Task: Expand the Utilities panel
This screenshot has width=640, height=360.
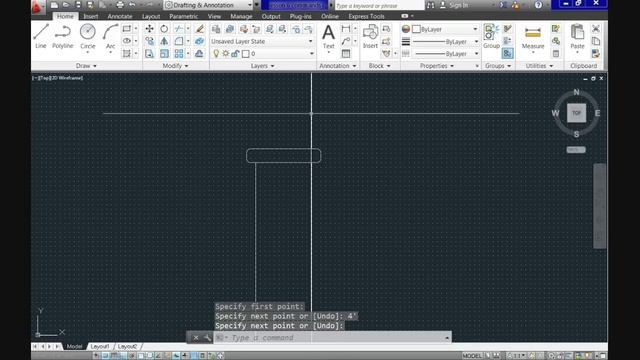Action: 539,66
